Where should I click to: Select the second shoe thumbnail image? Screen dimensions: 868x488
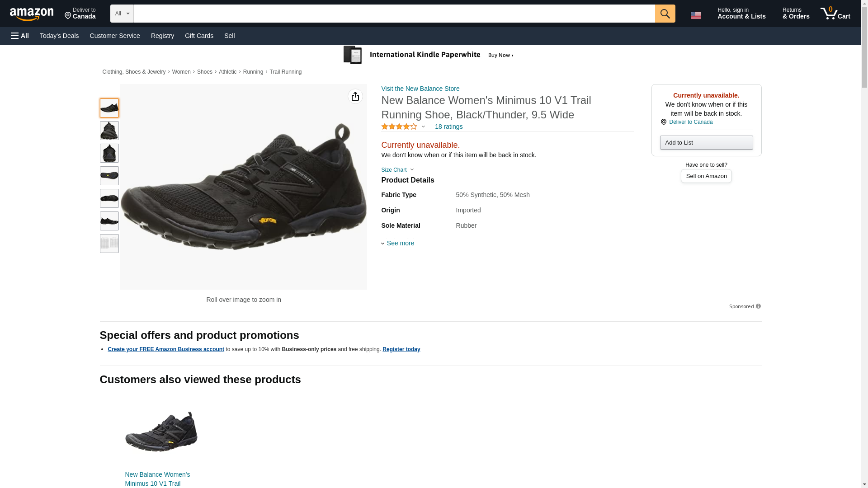pos(109,131)
